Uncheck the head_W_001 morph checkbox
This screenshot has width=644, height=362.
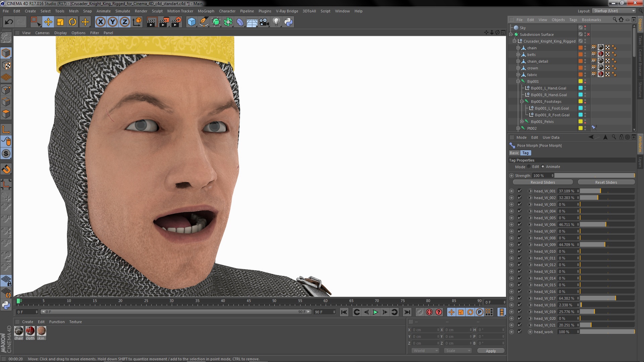[x=520, y=191]
